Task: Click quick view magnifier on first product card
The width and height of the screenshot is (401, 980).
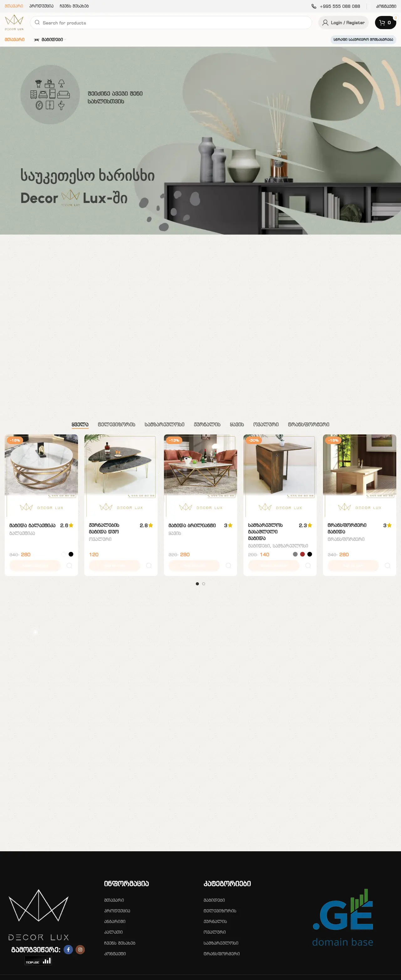Action: tap(69, 566)
